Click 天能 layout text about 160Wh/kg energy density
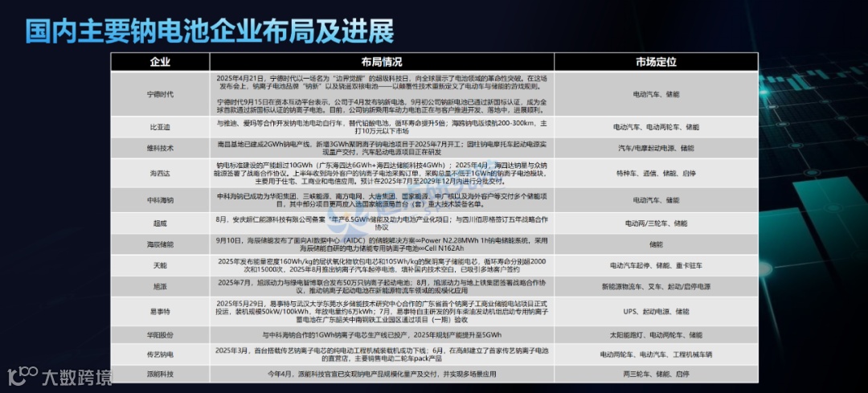Viewport: 868px width, 393px height. click(x=382, y=265)
